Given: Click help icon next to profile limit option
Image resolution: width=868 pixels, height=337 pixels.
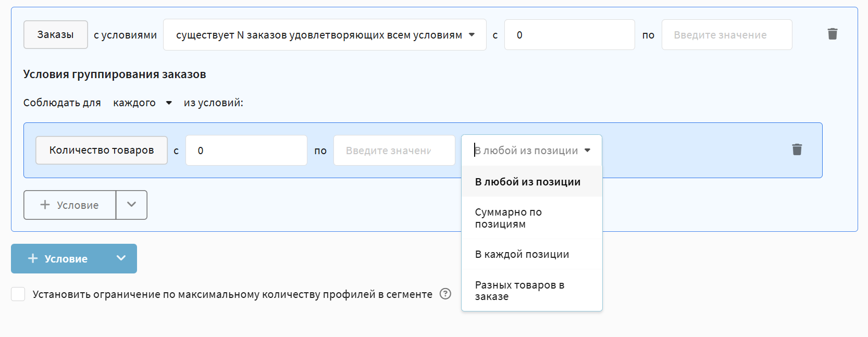Looking at the screenshot, I should click(445, 294).
